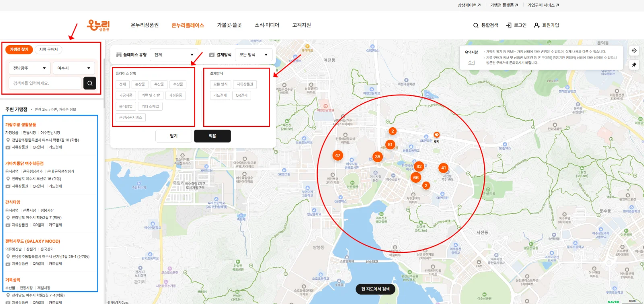This screenshot has height=304, width=644.
Task: Open 회원가입 sign-up
Action: [x=547, y=25]
